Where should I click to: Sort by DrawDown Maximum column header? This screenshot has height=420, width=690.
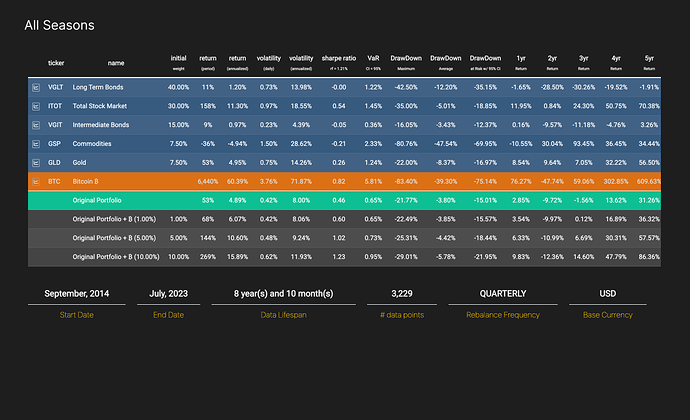407,61
